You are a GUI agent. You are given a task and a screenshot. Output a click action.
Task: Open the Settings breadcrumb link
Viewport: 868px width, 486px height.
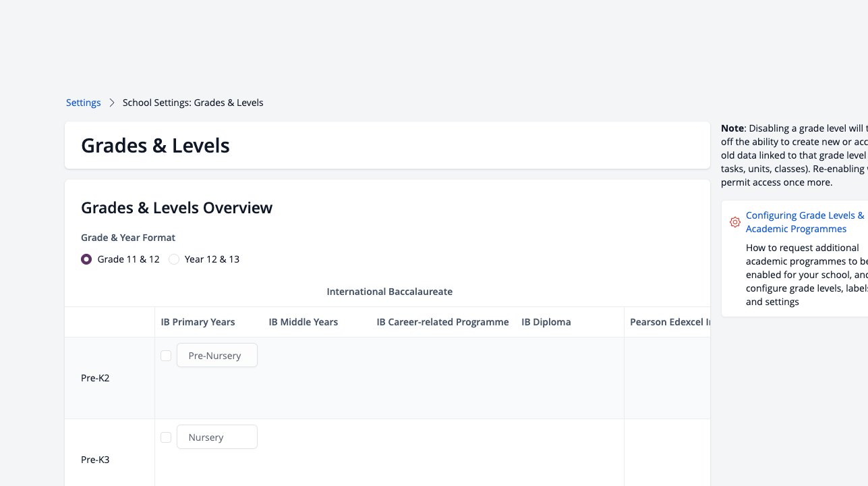84,103
